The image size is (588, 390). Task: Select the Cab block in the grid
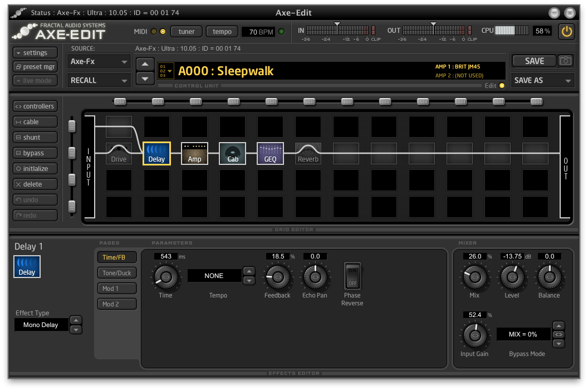coord(233,154)
